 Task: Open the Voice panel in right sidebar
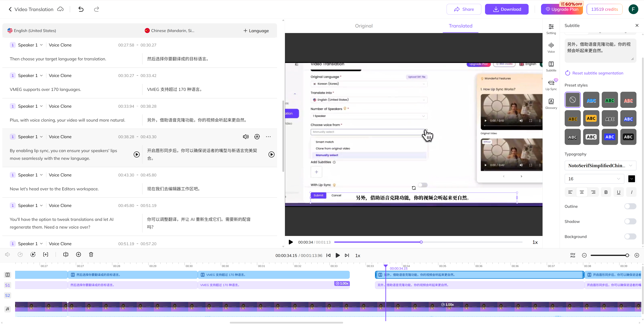[551, 47]
